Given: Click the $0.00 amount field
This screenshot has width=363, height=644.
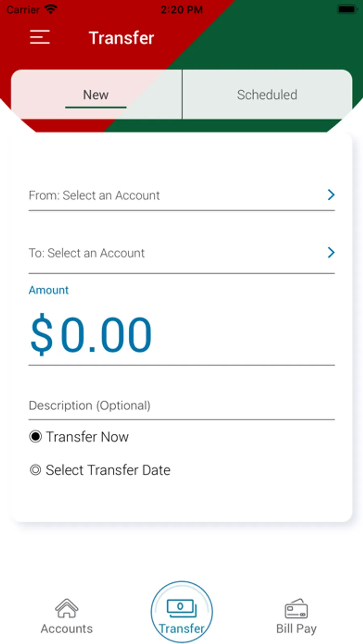Looking at the screenshot, I should (x=181, y=335).
